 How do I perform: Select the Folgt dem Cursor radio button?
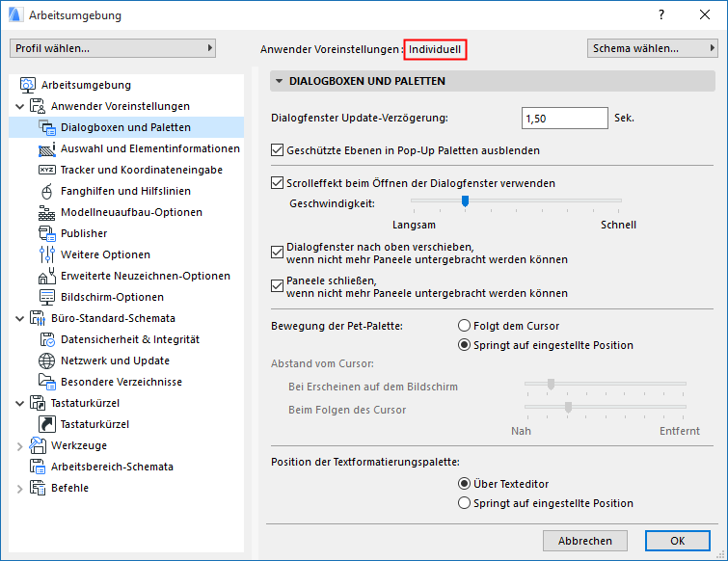click(465, 326)
